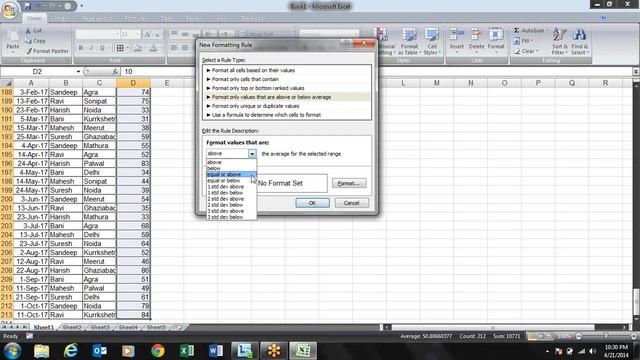Click the Cut command
640x360 pixels.
pyautogui.click(x=33, y=31)
